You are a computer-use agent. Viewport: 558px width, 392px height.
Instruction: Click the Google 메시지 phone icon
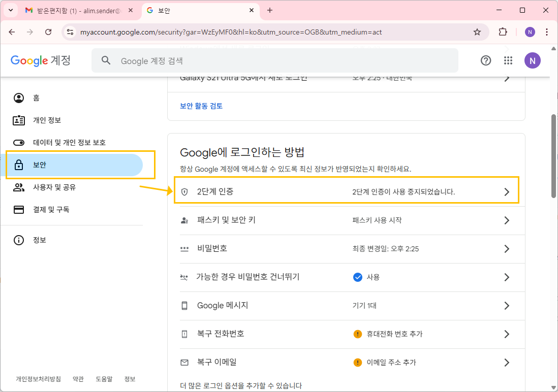184,306
